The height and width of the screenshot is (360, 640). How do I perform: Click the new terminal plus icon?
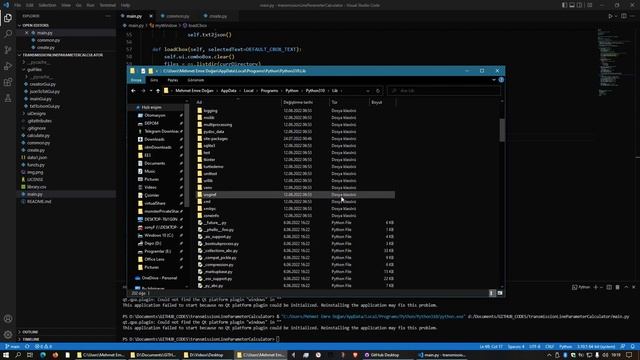pos(596,287)
